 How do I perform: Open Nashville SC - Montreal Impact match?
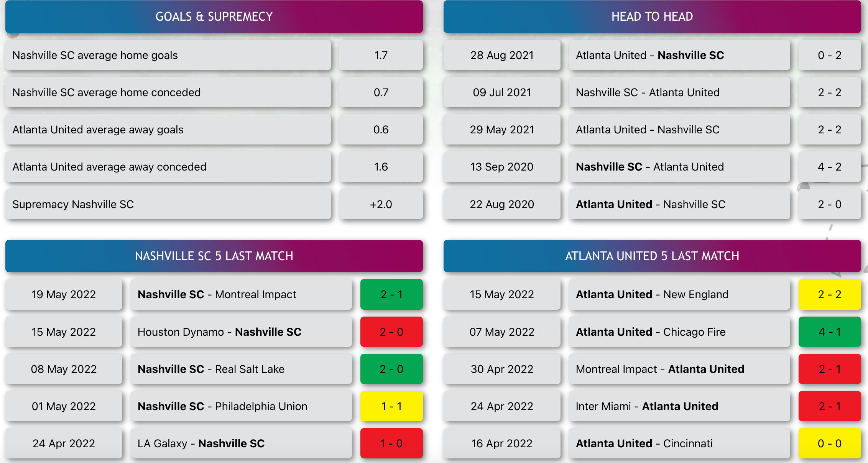pyautogui.click(x=241, y=294)
